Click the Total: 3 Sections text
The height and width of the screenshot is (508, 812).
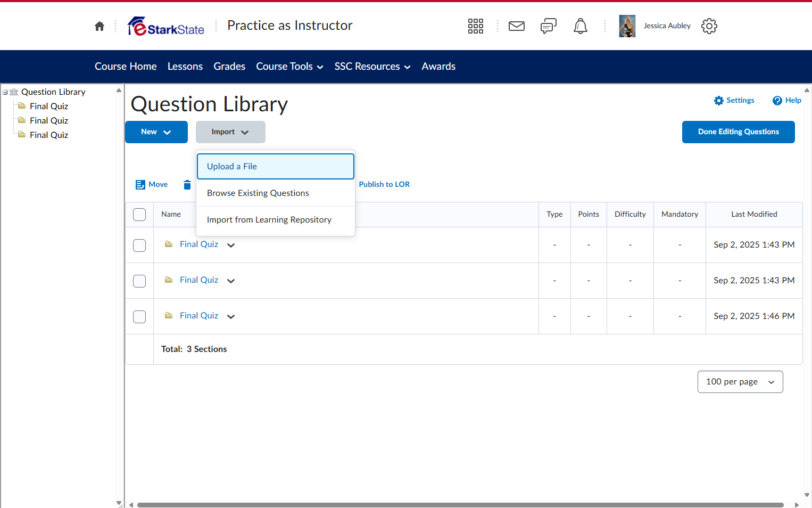click(x=194, y=349)
